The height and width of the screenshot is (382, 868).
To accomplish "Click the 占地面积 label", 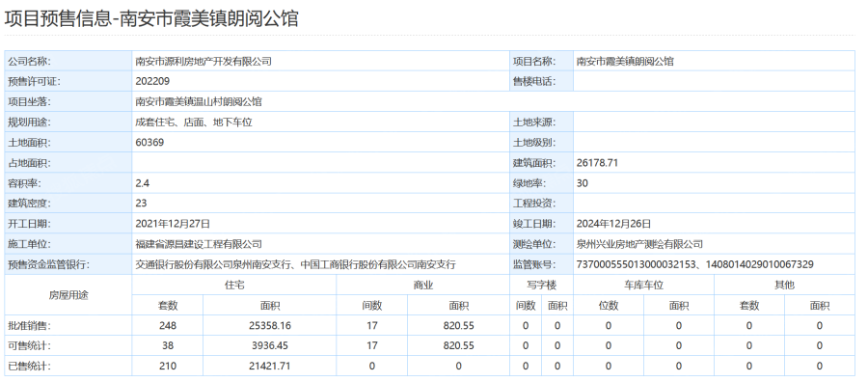I will point(29,163).
